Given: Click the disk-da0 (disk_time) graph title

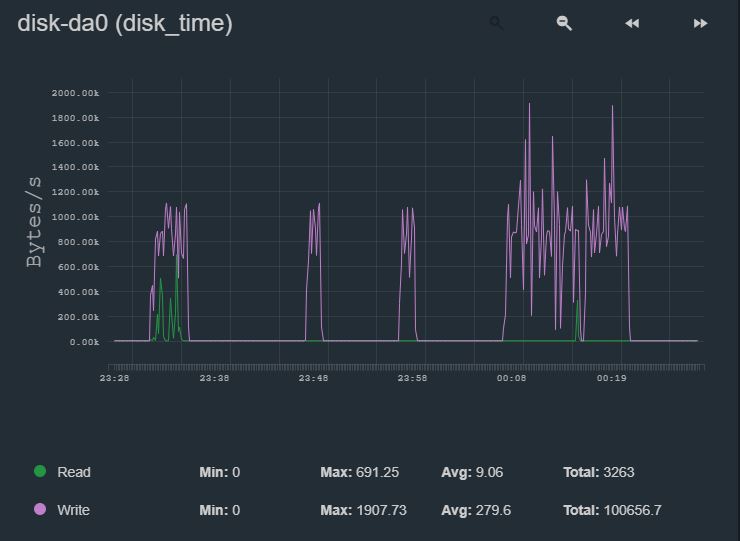Looking at the screenshot, I should coord(125,23).
